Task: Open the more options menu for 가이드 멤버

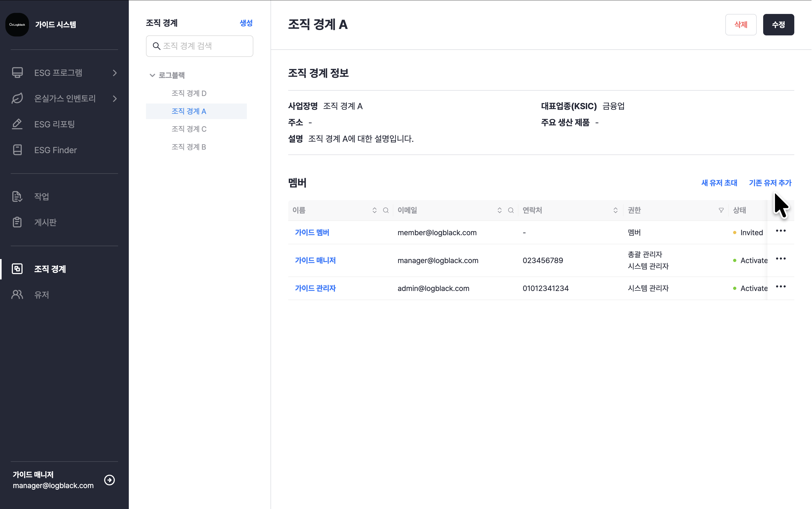Action: (x=780, y=231)
